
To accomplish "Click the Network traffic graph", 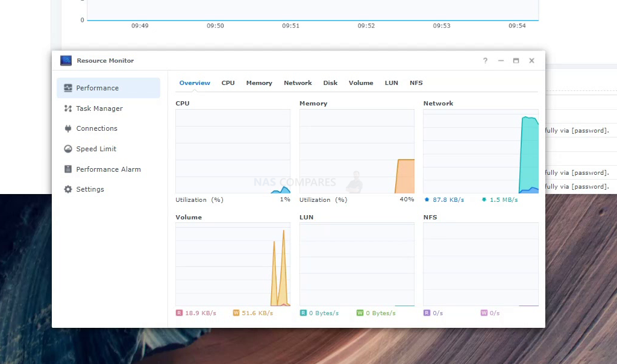I will point(481,151).
